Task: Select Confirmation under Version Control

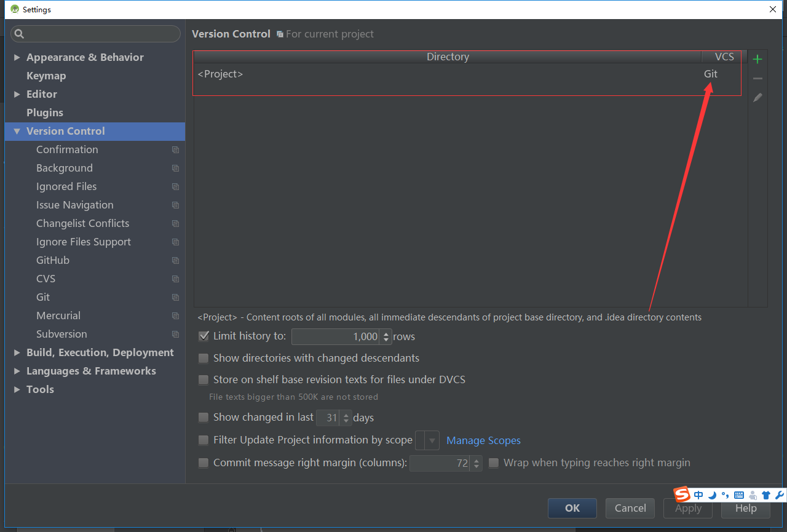Action: [x=67, y=149]
